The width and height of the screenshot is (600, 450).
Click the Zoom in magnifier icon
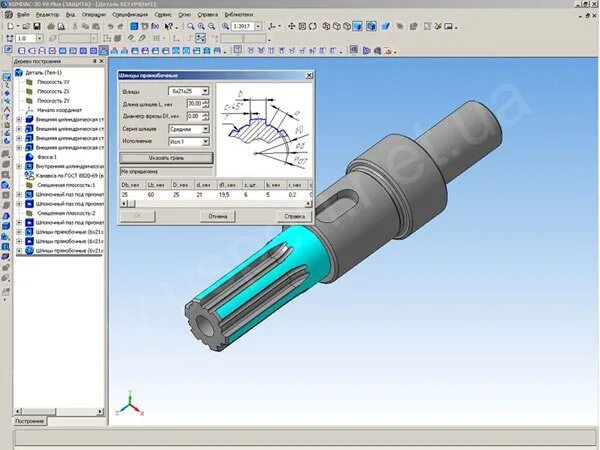click(x=201, y=26)
